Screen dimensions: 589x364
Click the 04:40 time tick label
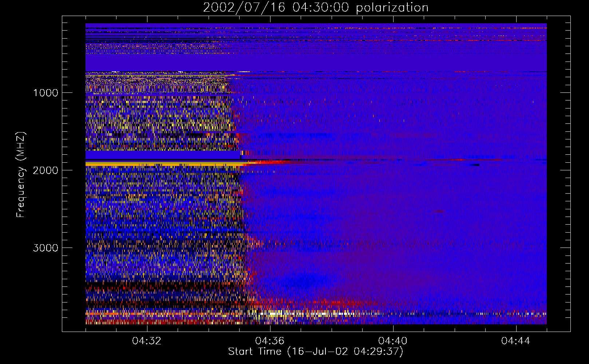pyautogui.click(x=393, y=341)
